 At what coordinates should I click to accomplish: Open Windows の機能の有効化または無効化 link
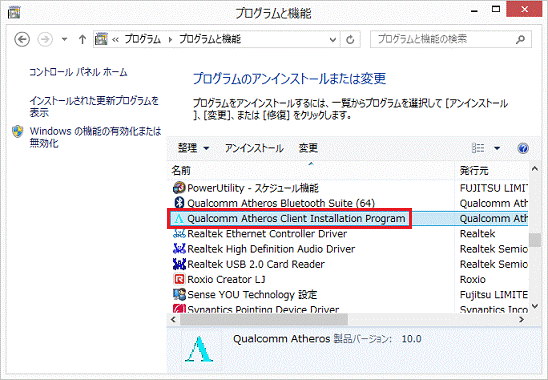coord(95,137)
